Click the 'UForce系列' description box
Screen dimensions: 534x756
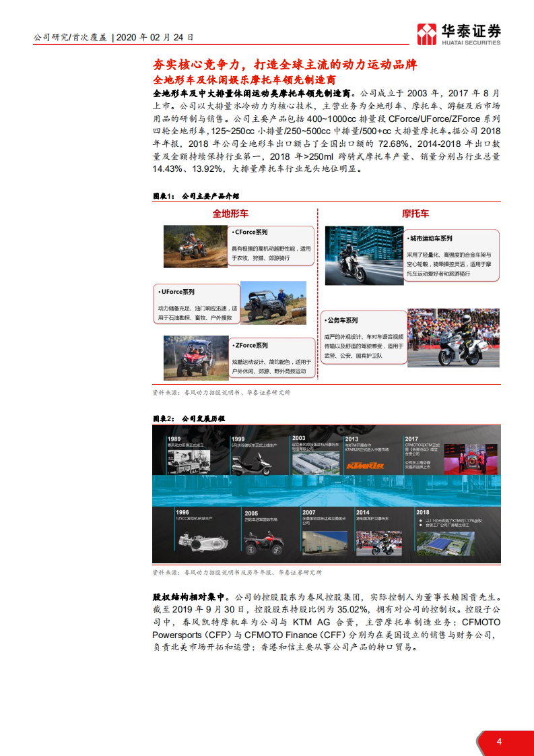coord(197,304)
